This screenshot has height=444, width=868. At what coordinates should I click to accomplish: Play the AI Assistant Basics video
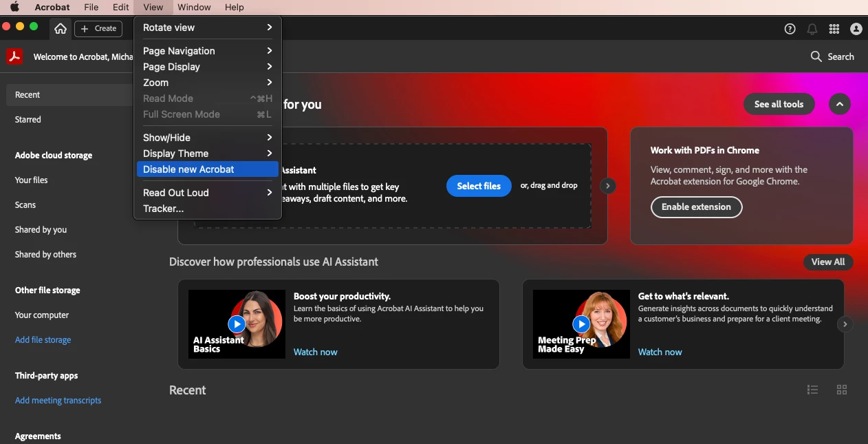click(237, 324)
